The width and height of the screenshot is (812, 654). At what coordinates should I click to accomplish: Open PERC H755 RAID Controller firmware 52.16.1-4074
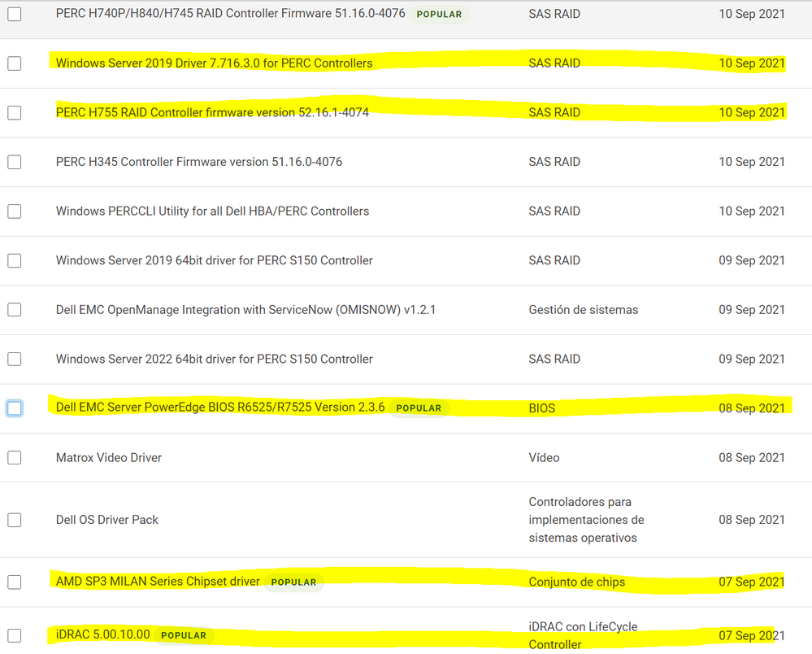tap(212, 112)
